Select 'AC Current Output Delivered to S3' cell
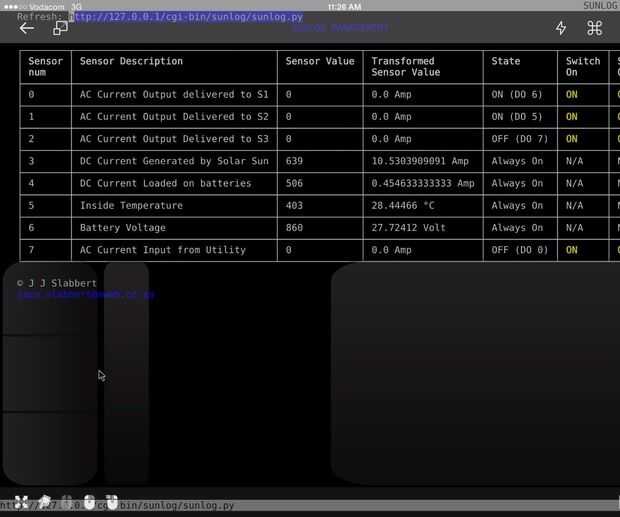 [174, 139]
